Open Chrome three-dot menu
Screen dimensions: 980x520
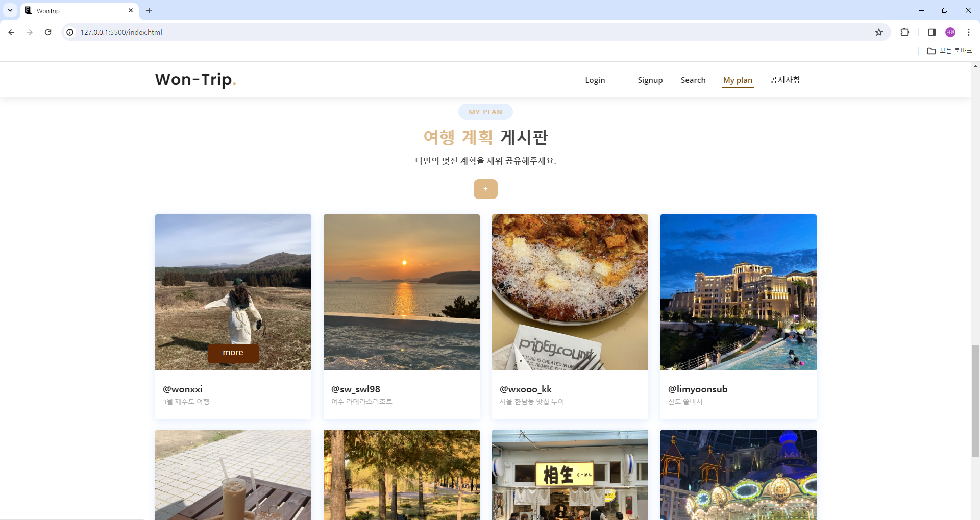pyautogui.click(x=969, y=32)
